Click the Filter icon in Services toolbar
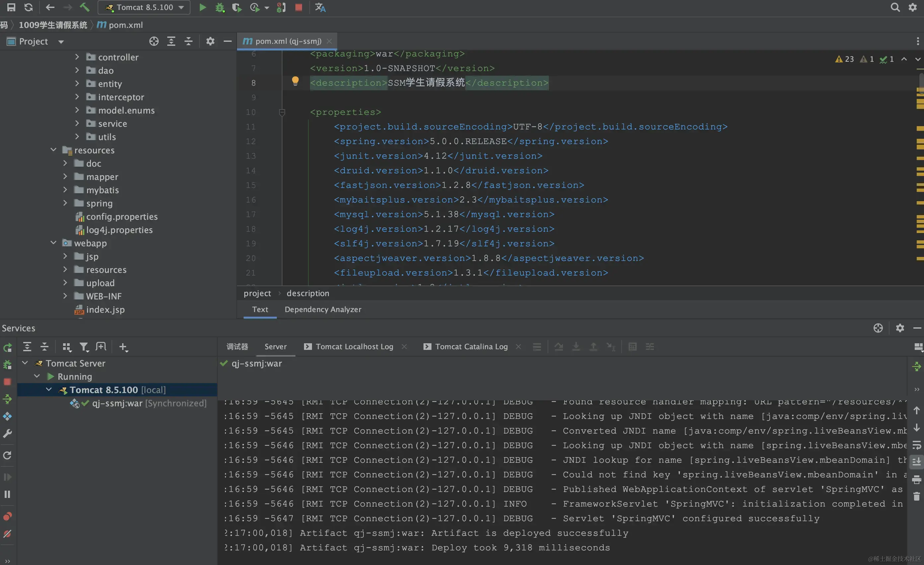 pyautogui.click(x=84, y=347)
